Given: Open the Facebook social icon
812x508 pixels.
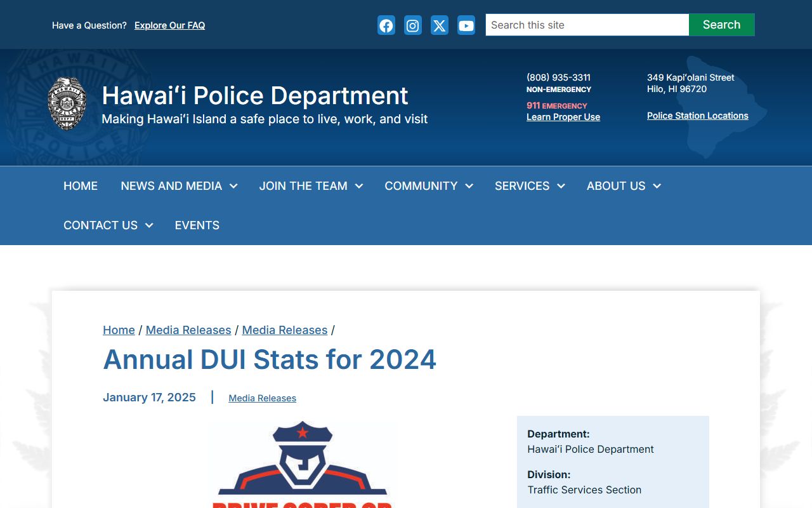Looking at the screenshot, I should click(386, 25).
